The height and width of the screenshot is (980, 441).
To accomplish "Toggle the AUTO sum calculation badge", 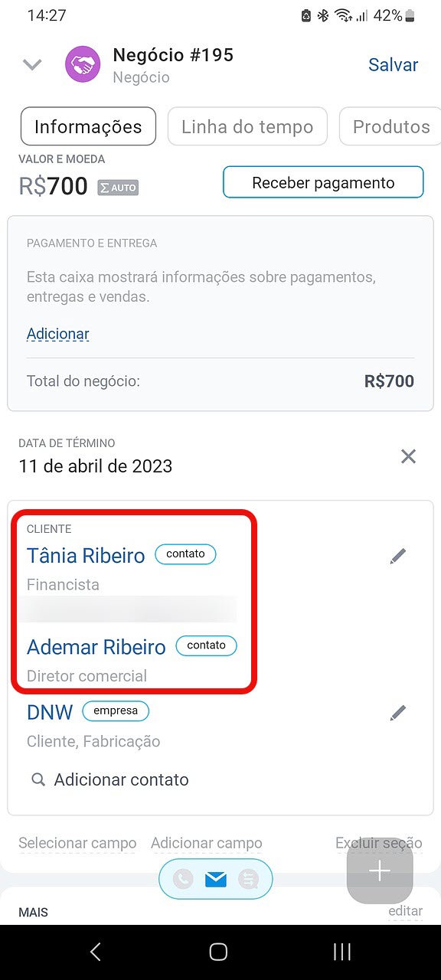I will (118, 187).
